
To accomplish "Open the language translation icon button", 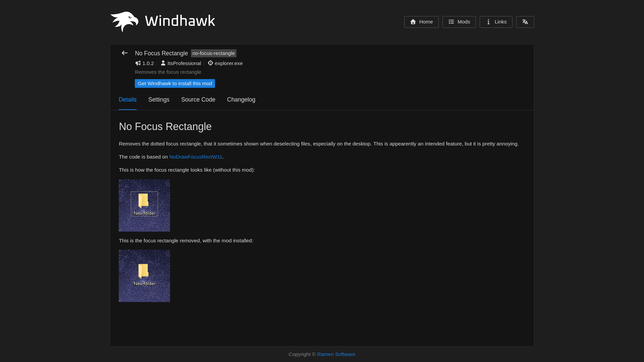I will point(525,22).
